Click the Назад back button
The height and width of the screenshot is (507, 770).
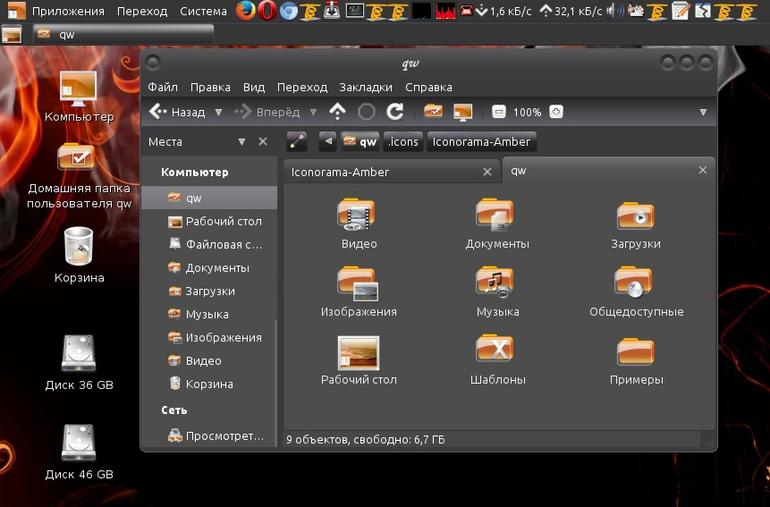pyautogui.click(x=177, y=112)
